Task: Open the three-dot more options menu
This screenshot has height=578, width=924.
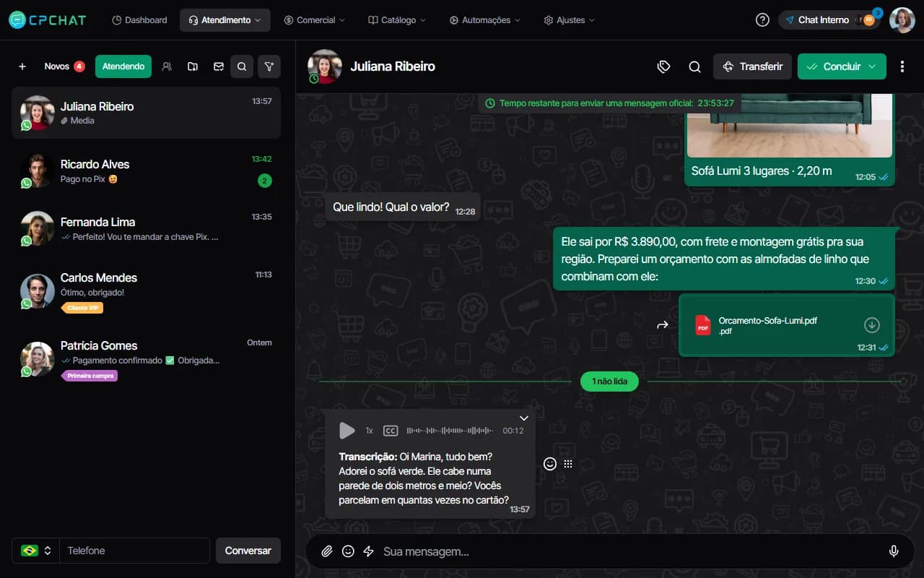Action: [902, 66]
